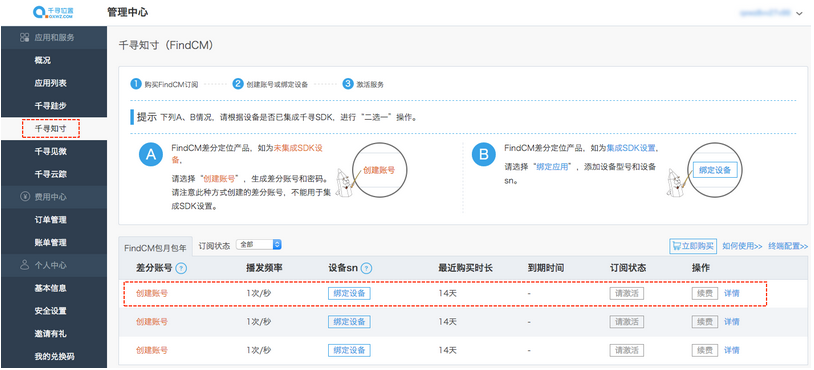Click the blue A circle icon
This screenshot has width=814, height=370.
coord(151,155)
